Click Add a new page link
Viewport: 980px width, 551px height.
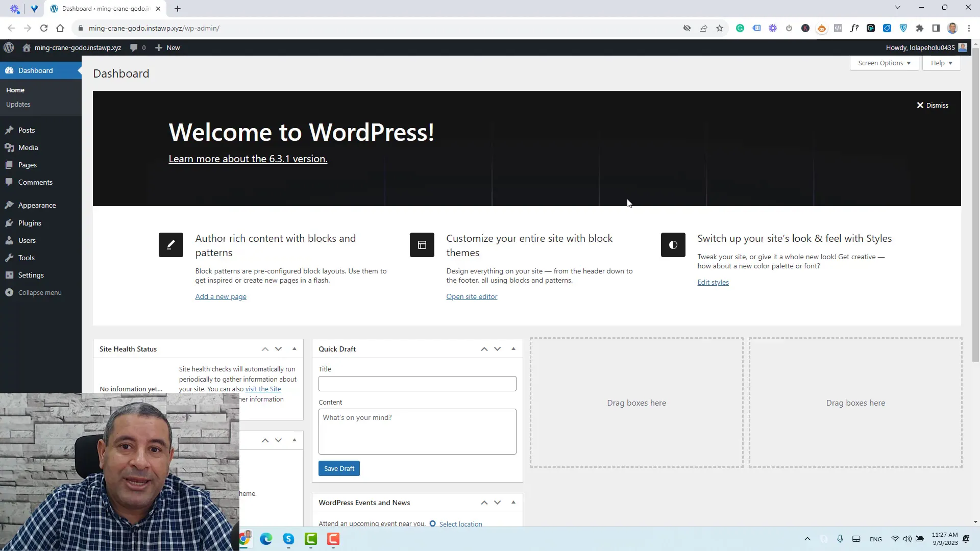[x=220, y=296]
